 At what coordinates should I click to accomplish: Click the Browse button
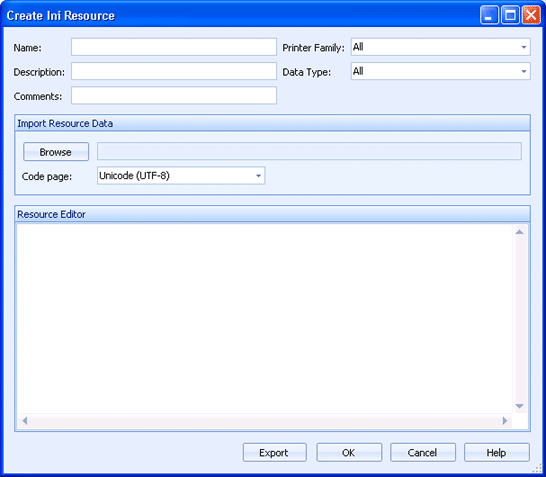56,152
